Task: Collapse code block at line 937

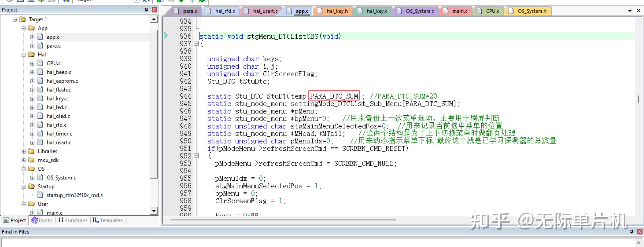Action: coord(196,43)
